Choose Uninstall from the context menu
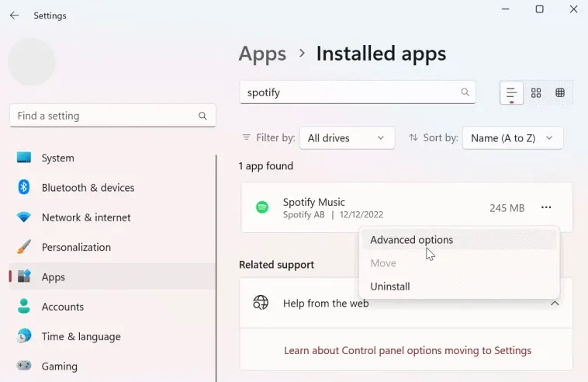The width and height of the screenshot is (588, 382). click(458, 286)
